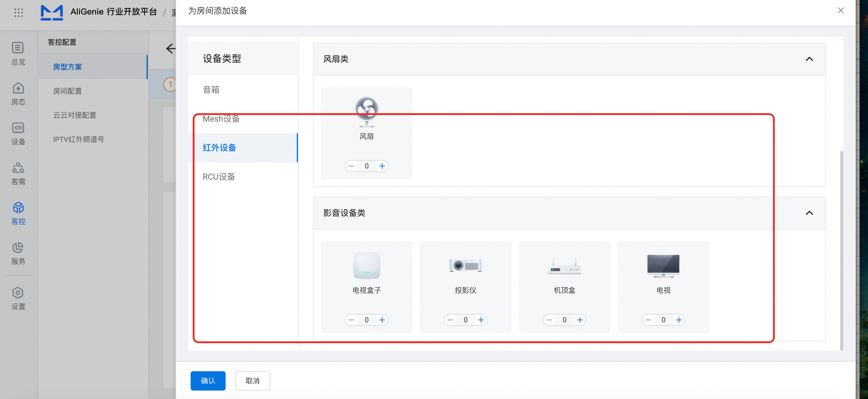Click the app grid launcher icon
This screenshot has width=868, height=399.
coord(18,12)
